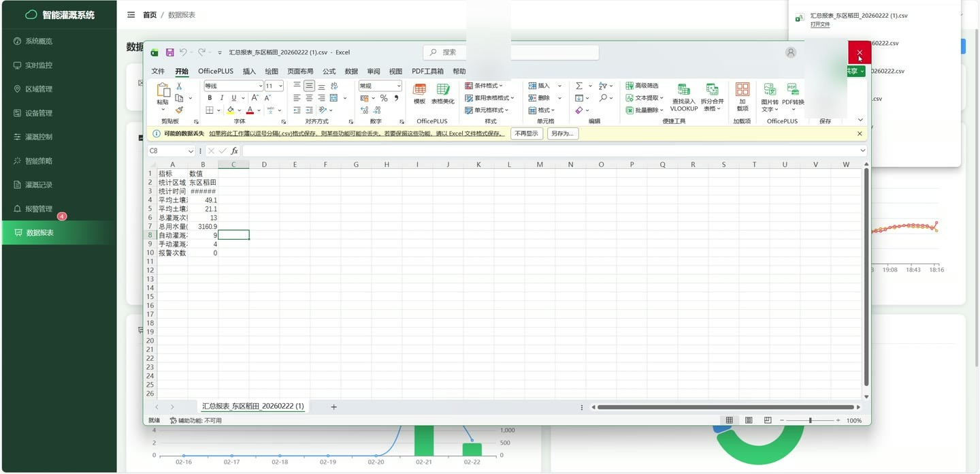
Task: Switch to the 数据 ribbon tab
Action: point(351,71)
